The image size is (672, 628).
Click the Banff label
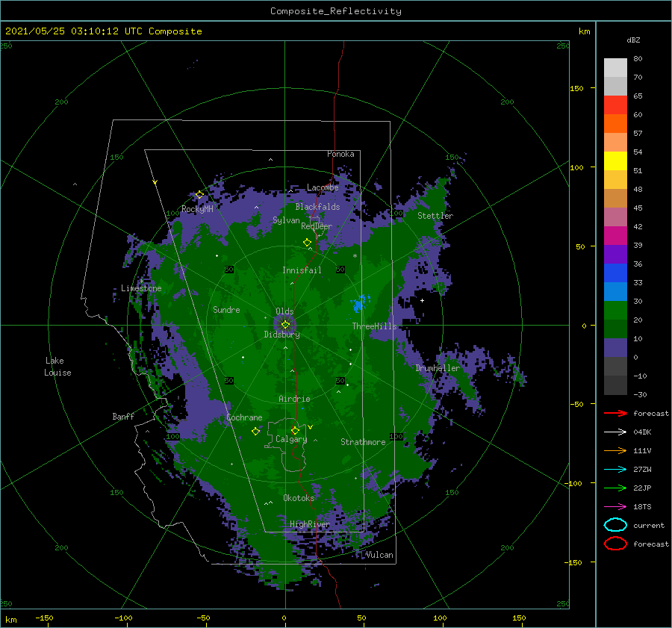tap(123, 417)
